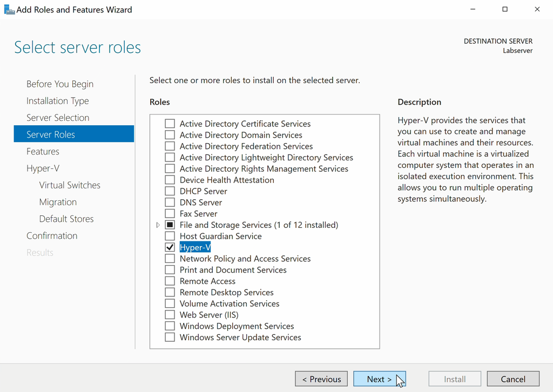
Task: Enable the Web Server (IIS) role
Action: 170,314
